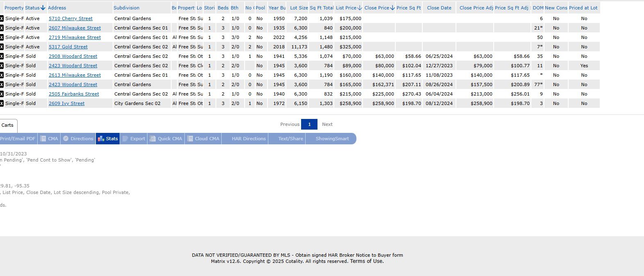
Task: Click the Export icon button
Action: click(134, 139)
